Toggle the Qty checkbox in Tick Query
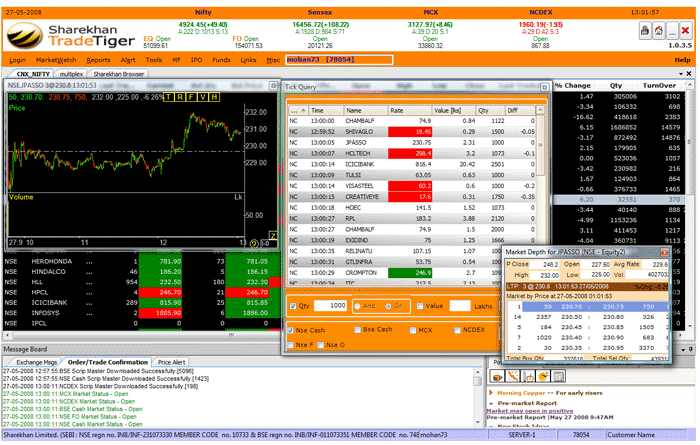This screenshot has height=445, width=700. click(292, 305)
